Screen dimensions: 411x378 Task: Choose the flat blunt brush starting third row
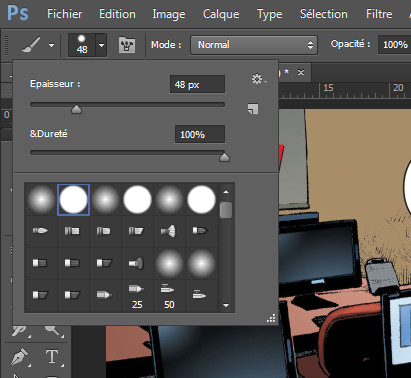(40, 263)
